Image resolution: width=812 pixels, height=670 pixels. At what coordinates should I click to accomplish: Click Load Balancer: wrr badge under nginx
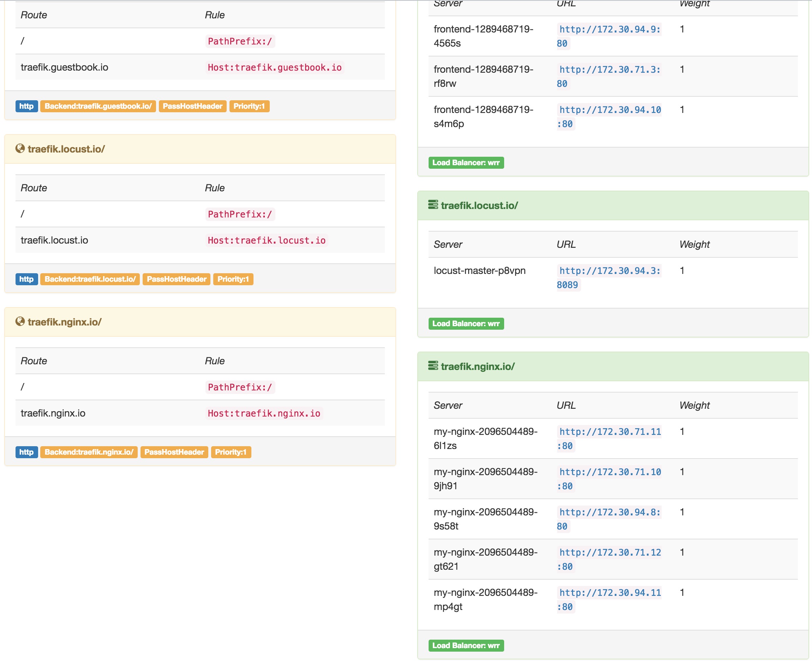(466, 646)
